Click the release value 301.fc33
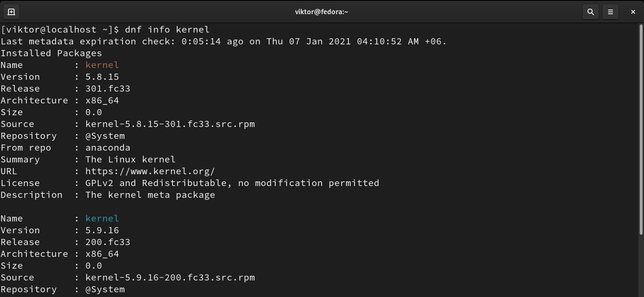644x297 pixels. coord(107,89)
